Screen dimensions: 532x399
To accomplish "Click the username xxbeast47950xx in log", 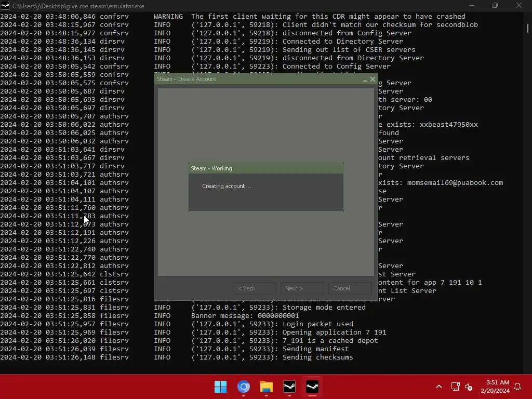I will click(x=448, y=125).
